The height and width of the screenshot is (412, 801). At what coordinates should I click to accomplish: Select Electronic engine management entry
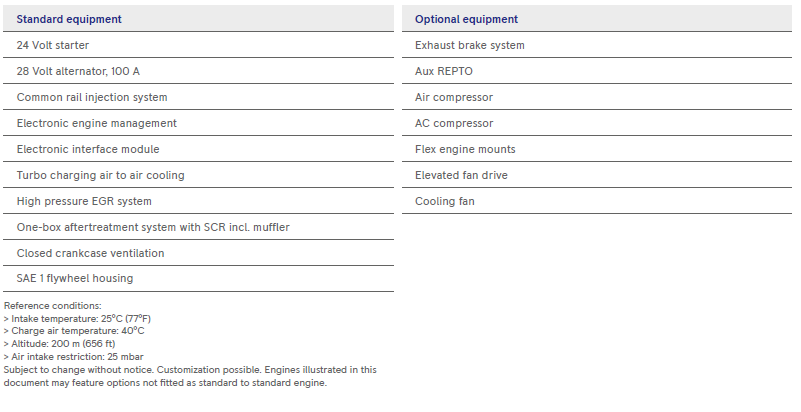pos(198,123)
